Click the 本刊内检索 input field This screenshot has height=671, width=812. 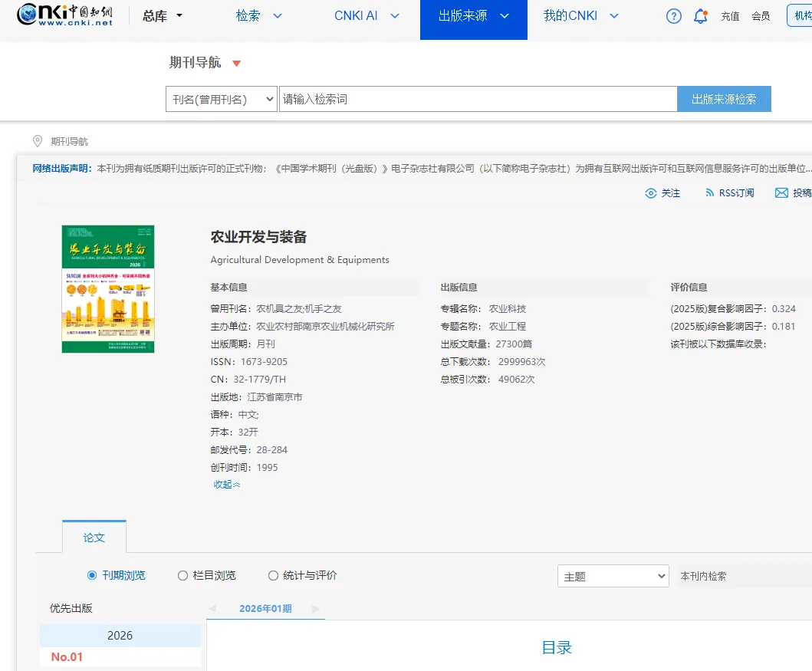[745, 576]
